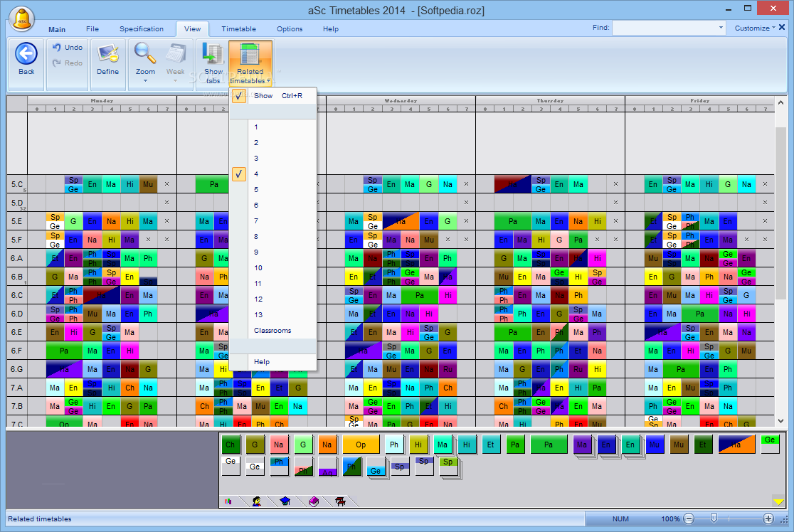Click the scroll up arrow of timetable

(x=780, y=102)
